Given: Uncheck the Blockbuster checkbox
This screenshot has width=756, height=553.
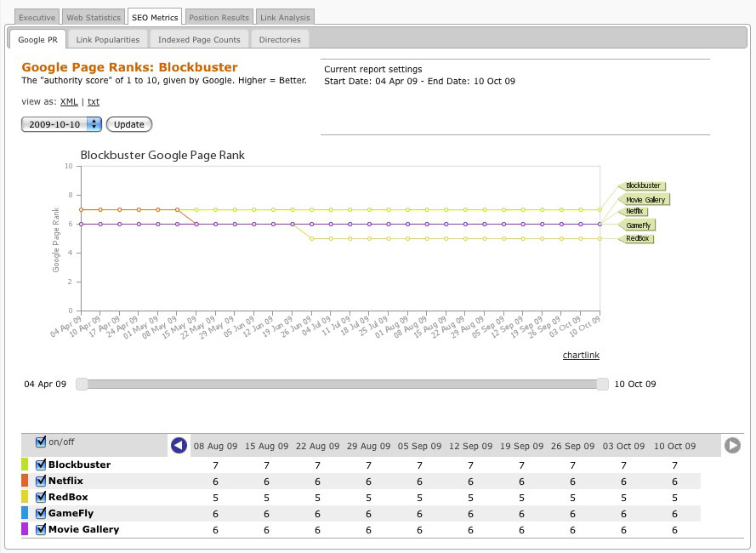Looking at the screenshot, I should tap(41, 465).
